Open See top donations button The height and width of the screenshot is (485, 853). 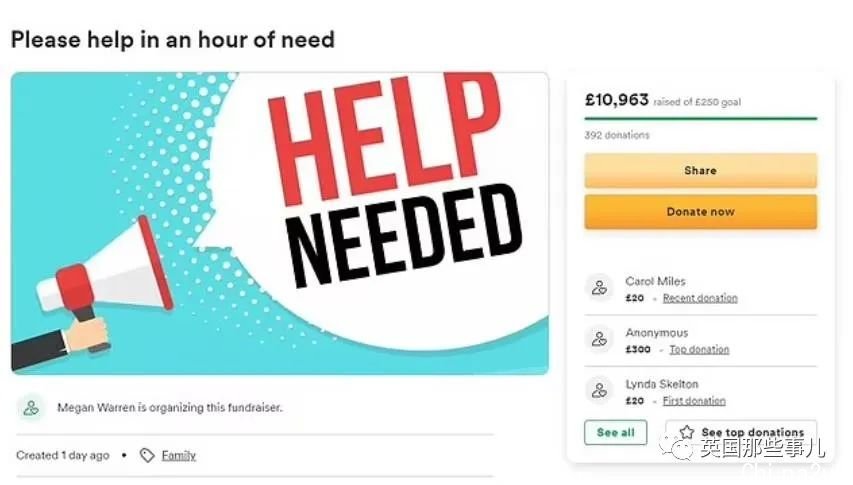741,432
